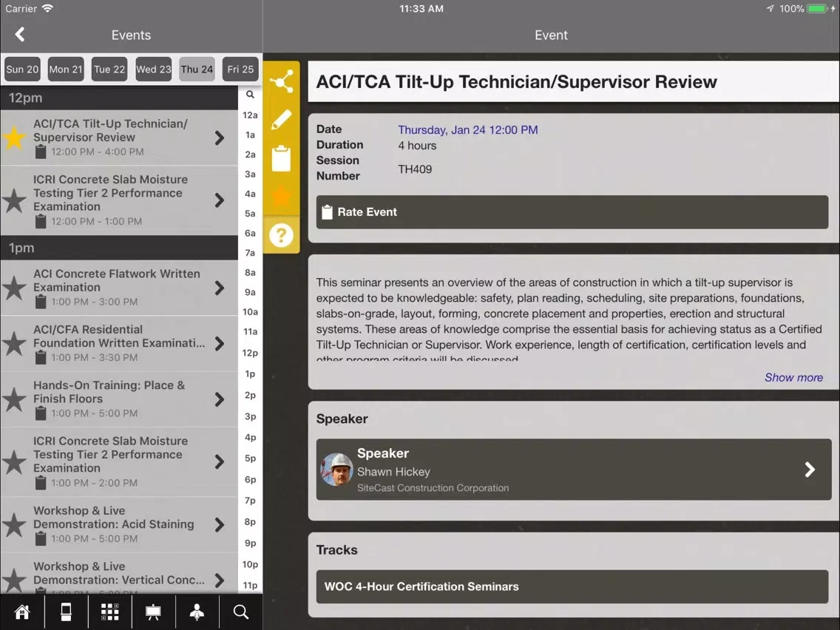The image size is (840, 630).
Task: Tap the phone device icon in bottom bar
Action: [66, 612]
